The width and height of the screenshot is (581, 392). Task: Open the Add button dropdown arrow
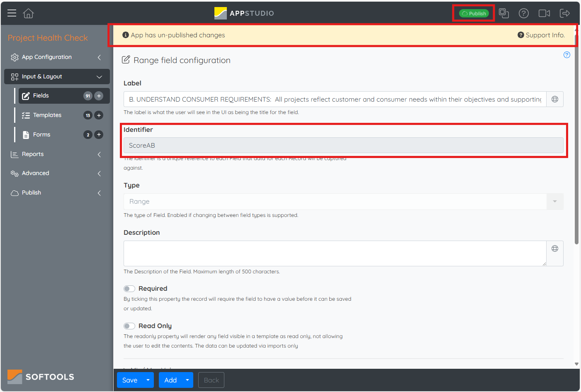(x=187, y=380)
